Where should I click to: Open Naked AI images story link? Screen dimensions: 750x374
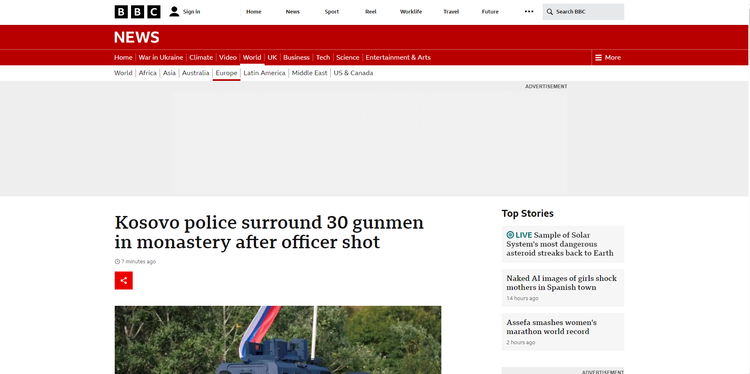(562, 283)
